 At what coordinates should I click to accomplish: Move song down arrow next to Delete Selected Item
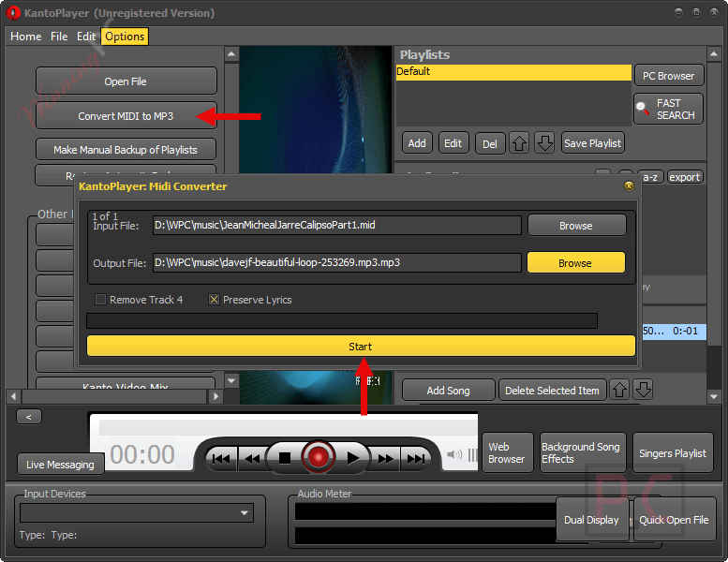tap(644, 390)
